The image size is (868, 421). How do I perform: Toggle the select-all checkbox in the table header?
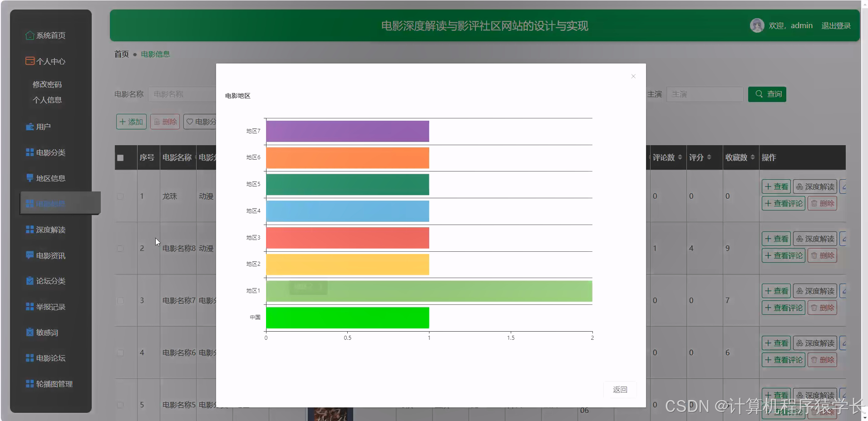120,157
